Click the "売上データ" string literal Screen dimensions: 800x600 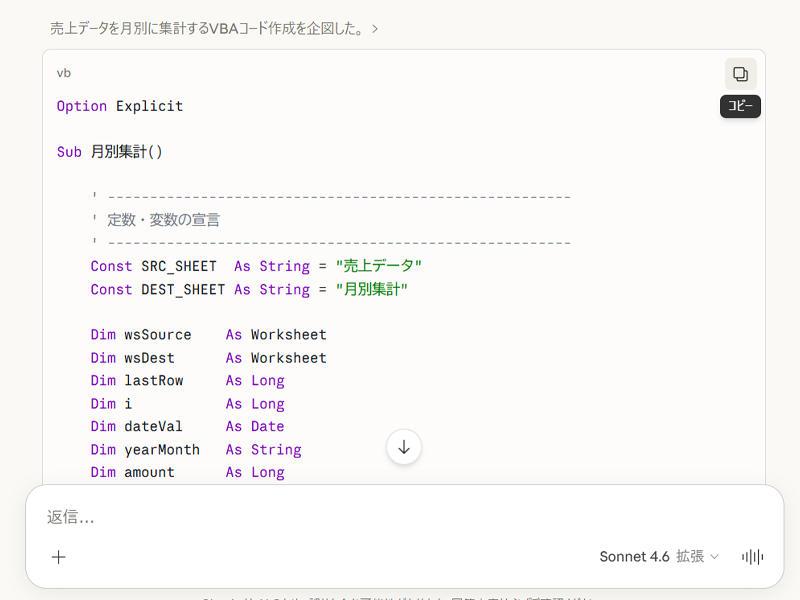[x=379, y=266]
